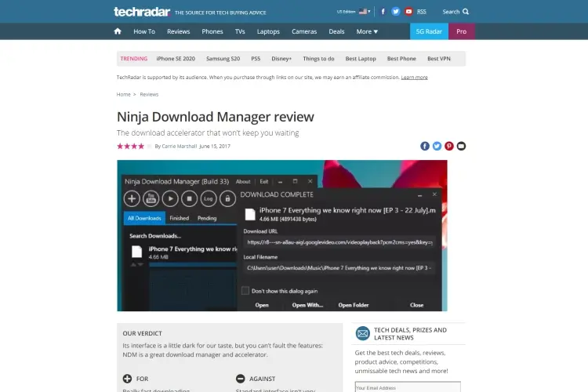Click Open button in download dialog
Image resolution: width=588 pixels, height=392 pixels.
[x=262, y=305]
